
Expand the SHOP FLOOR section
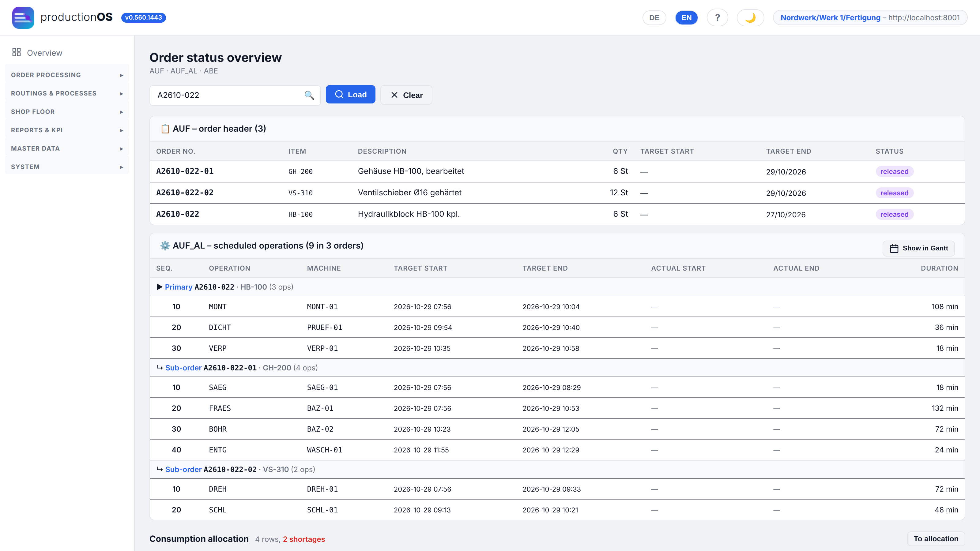(67, 112)
